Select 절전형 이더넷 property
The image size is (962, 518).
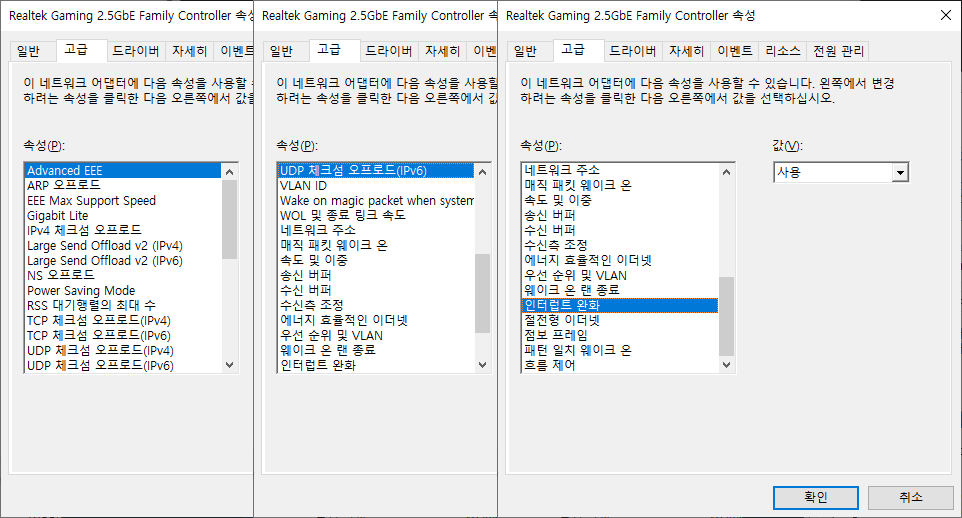[620, 320]
